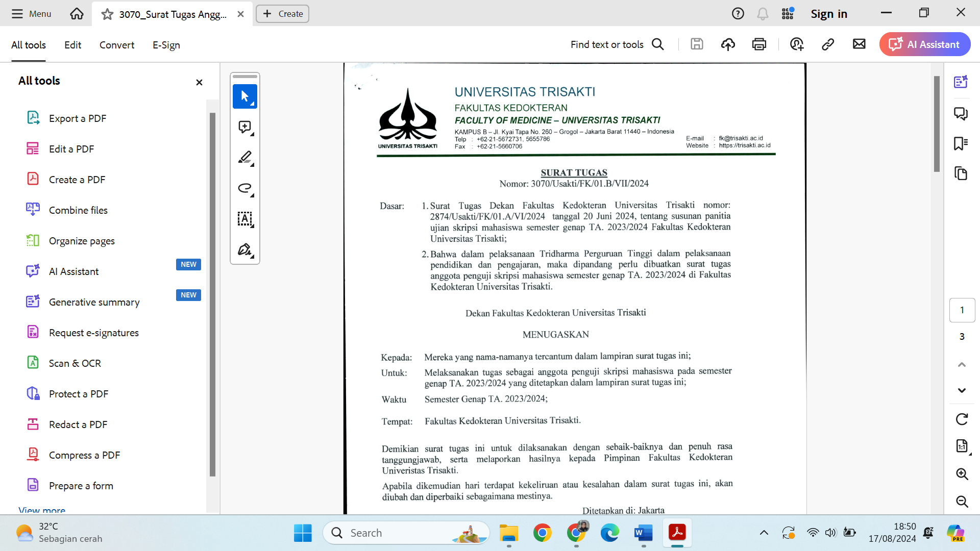The width and height of the screenshot is (980, 551).
Task: Open the Help question mark icon
Action: 738,14
